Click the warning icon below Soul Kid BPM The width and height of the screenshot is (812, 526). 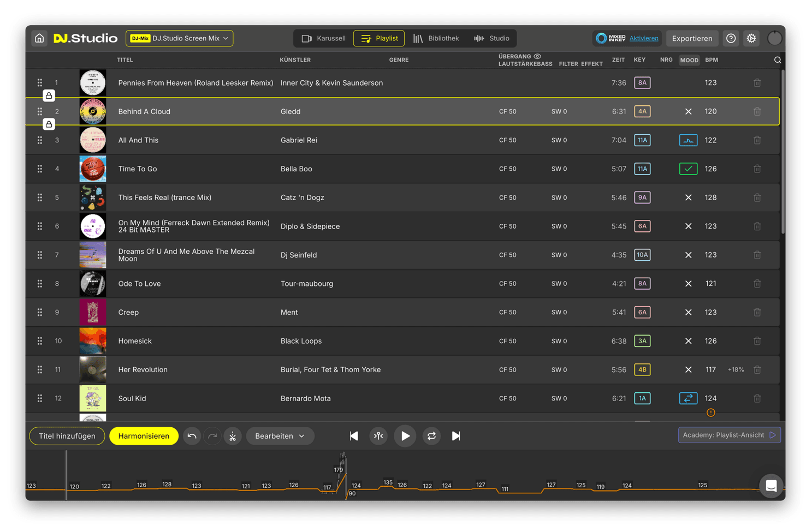(x=710, y=413)
